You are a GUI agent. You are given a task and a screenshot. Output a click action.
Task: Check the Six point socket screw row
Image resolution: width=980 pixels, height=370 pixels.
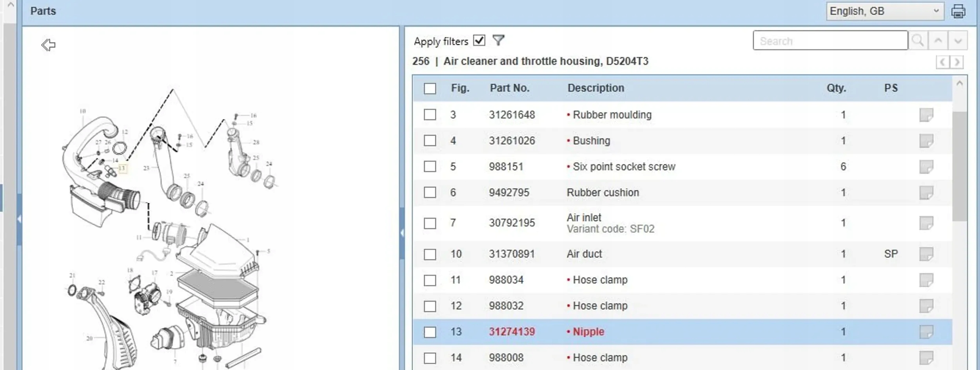coord(430,167)
